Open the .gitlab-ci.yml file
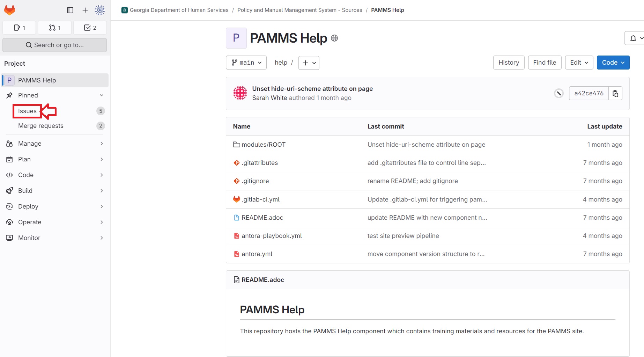This screenshot has height=357, width=644. coord(260,199)
